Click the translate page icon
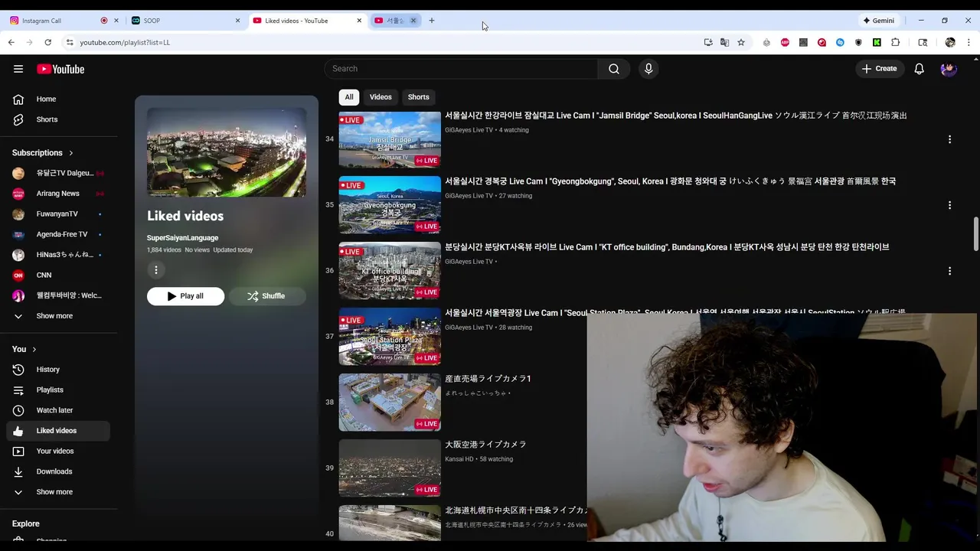This screenshot has width=980, height=551. [x=724, y=42]
